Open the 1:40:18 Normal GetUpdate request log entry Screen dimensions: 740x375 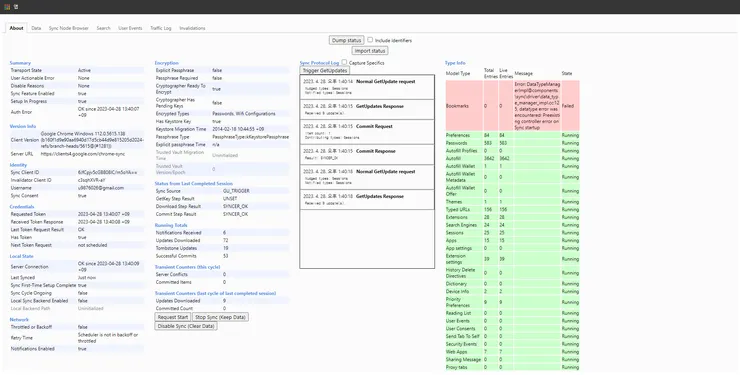367,177
